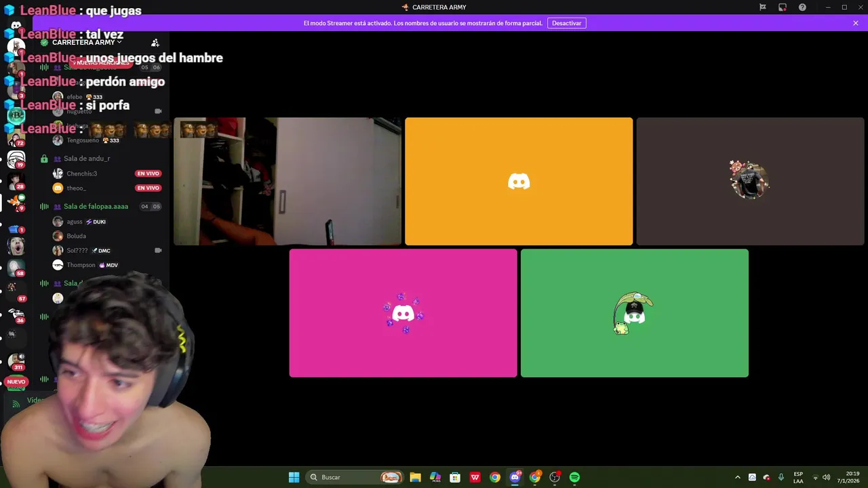Click user theoo_ in voice channel
Viewport: 868px width, 488px height.
(x=76, y=188)
